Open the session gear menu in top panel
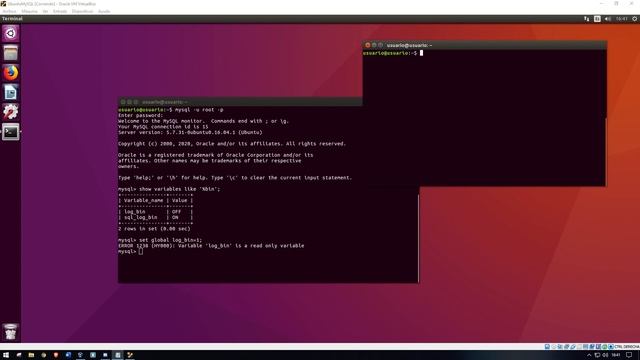The image size is (640, 360). (635, 19)
